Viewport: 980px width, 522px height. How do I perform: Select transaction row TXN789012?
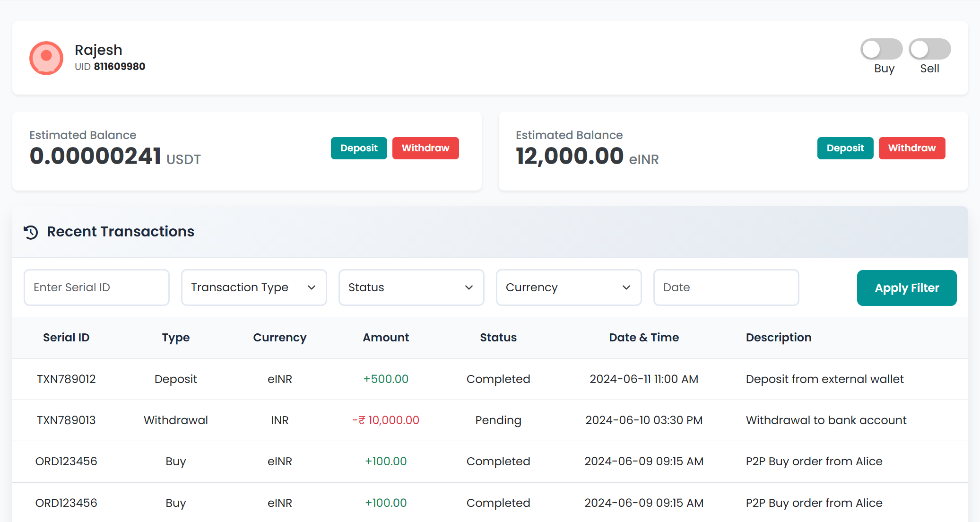[x=66, y=379]
